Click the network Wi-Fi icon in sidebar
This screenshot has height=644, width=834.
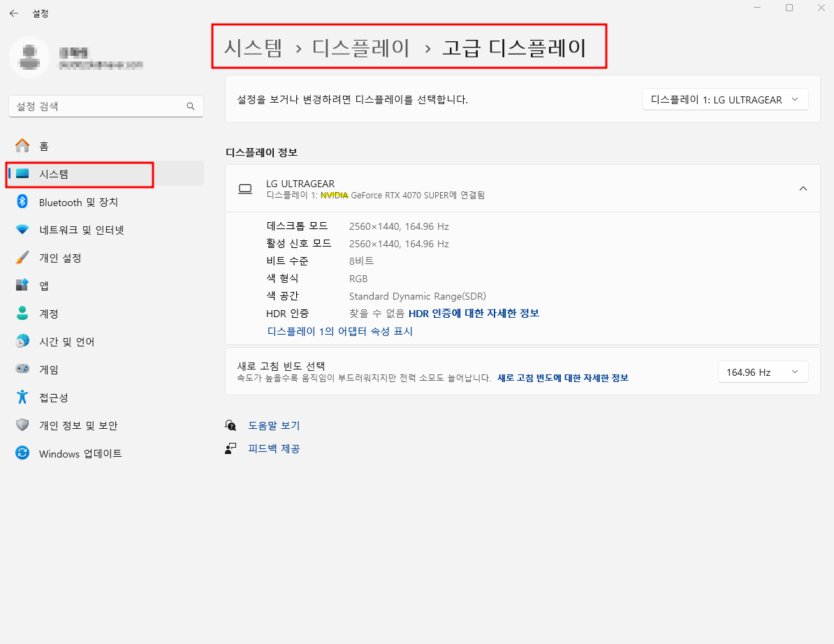pos(22,229)
